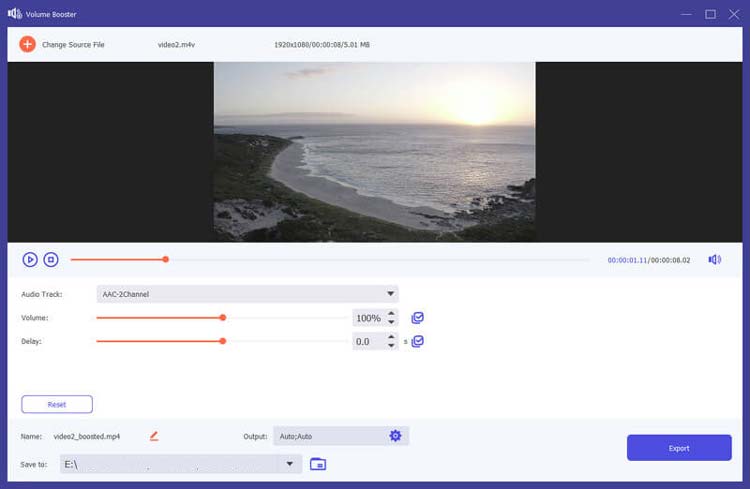The height and width of the screenshot is (489, 750).
Task: Click the playback progress slider handle
Action: point(165,259)
